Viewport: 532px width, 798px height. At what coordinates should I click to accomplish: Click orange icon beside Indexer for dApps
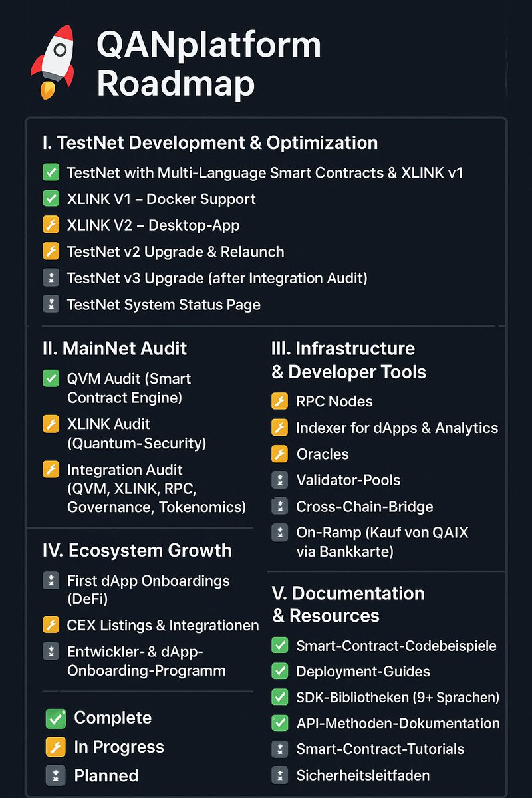(x=280, y=428)
